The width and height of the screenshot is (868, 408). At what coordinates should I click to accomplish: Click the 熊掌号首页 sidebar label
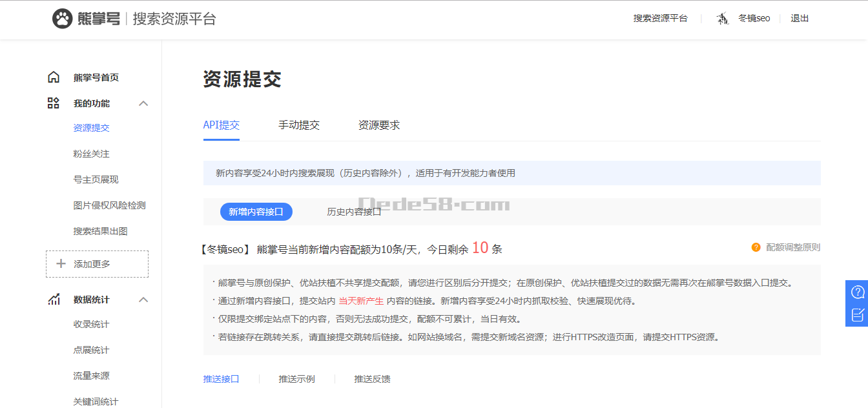click(x=96, y=77)
